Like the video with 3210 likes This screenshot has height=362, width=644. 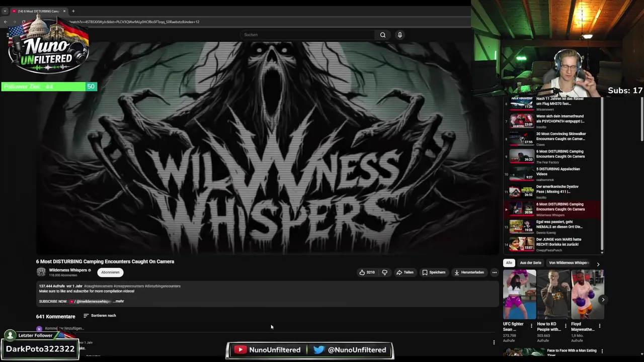coord(367,273)
